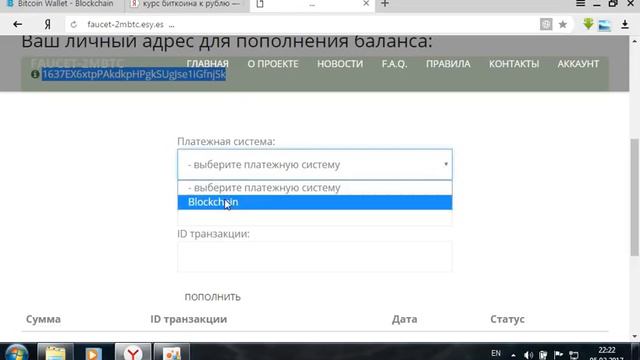The image size is (640, 360).
Task: Click the EN language indicator
Action: pyautogui.click(x=496, y=353)
